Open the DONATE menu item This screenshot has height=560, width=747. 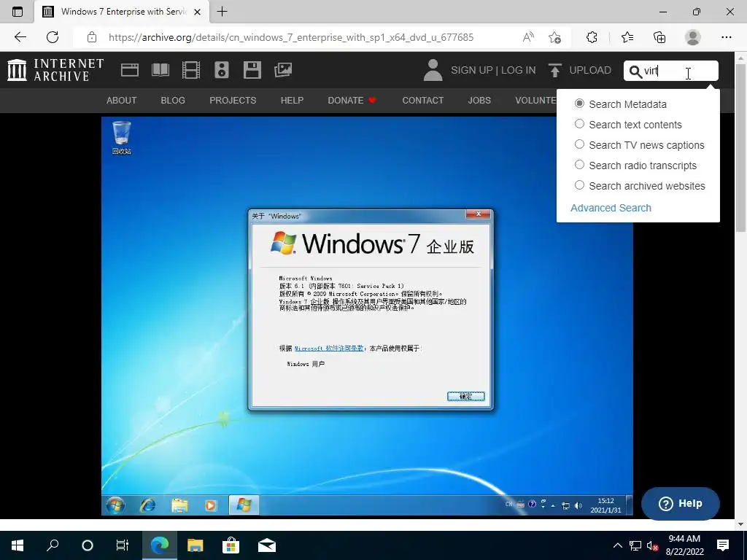(x=352, y=101)
